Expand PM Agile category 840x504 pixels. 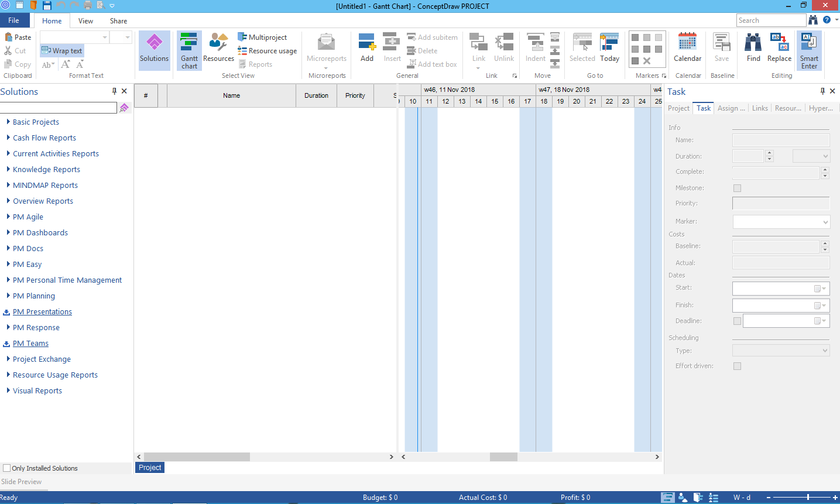click(x=8, y=217)
